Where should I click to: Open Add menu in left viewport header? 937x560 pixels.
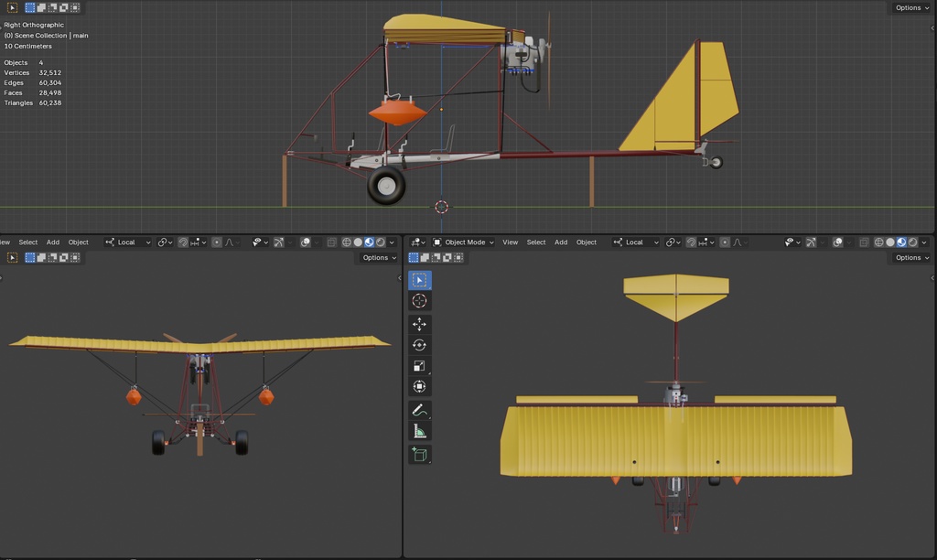(x=53, y=242)
